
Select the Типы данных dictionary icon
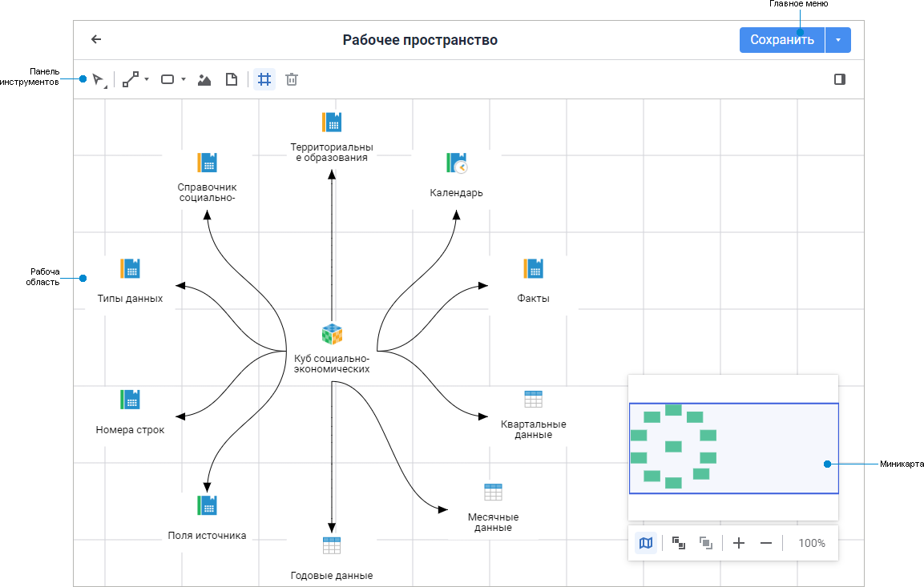coord(130,268)
